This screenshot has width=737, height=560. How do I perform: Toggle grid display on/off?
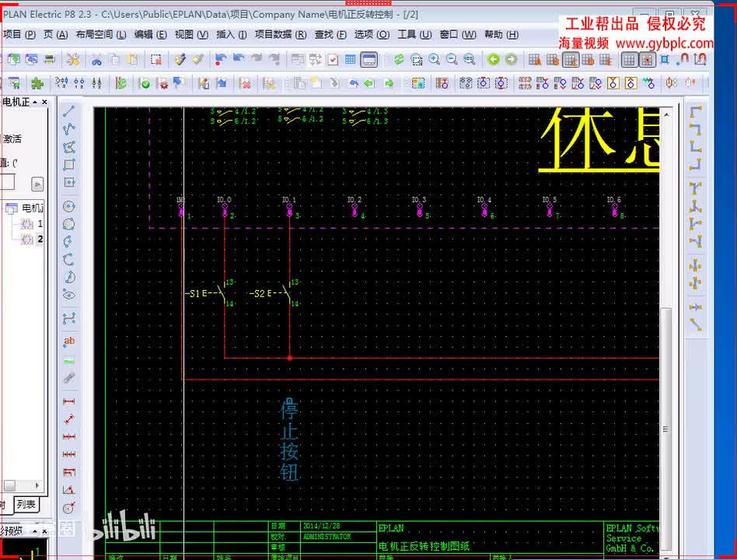(x=629, y=60)
